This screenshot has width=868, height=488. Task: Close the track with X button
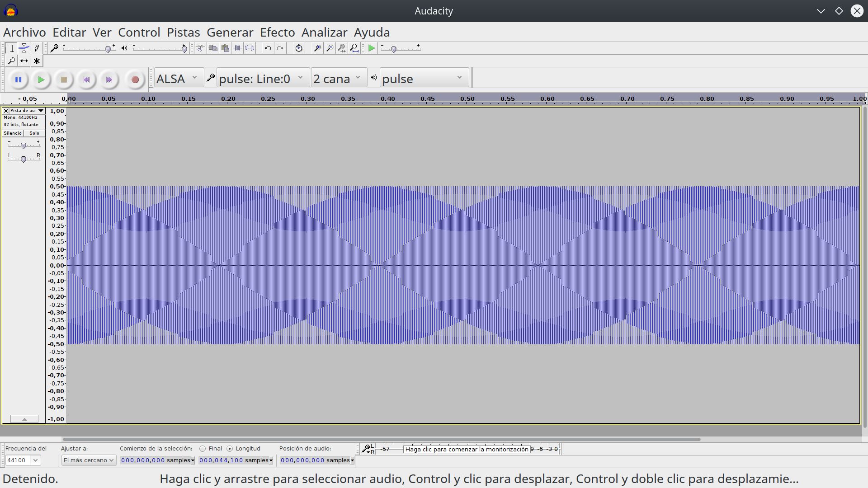pyautogui.click(x=6, y=111)
